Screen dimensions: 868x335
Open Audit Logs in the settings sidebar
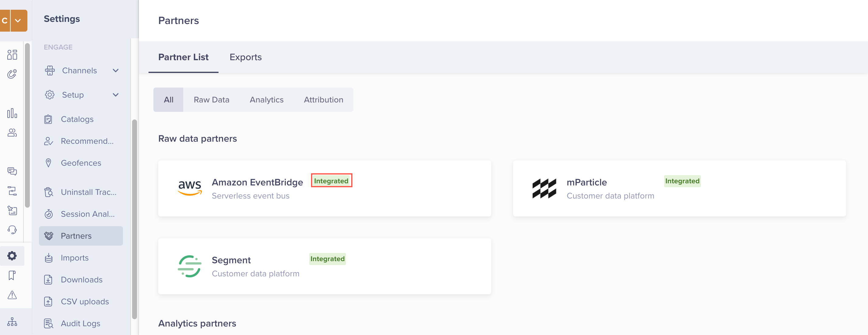pos(80,323)
